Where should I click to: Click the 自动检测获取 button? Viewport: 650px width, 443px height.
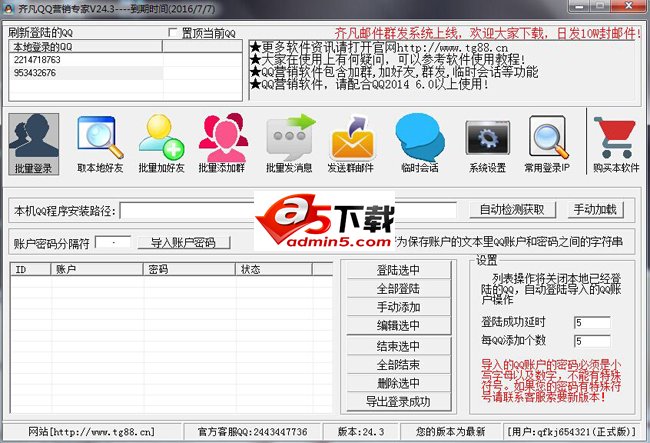[x=512, y=210]
